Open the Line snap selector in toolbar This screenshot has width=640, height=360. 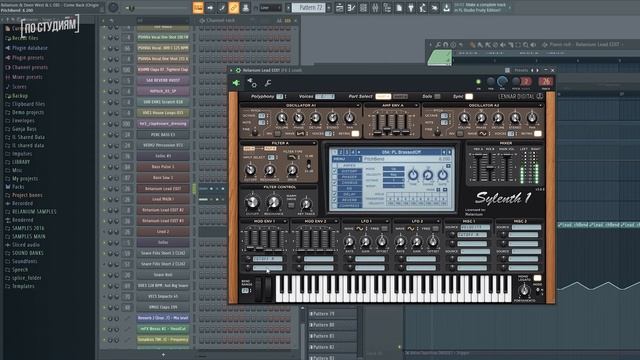pyautogui.click(x=270, y=8)
